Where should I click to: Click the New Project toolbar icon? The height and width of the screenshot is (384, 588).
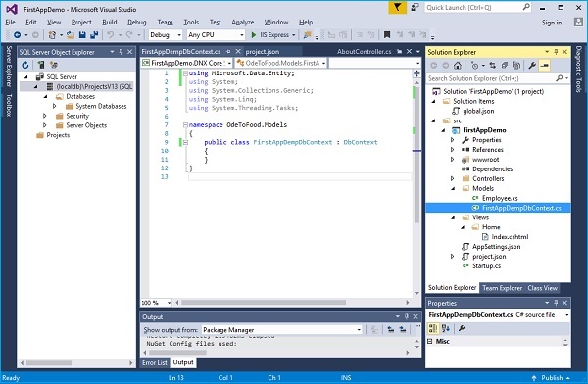pyautogui.click(x=52, y=35)
